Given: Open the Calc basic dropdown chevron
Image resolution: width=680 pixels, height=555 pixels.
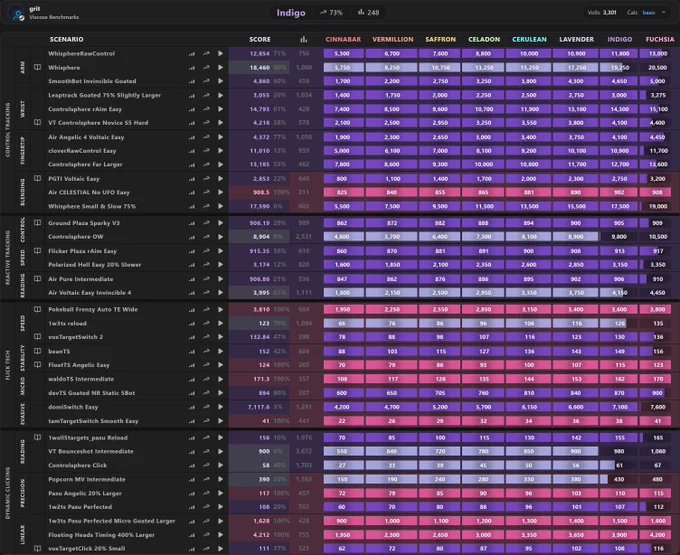Looking at the screenshot, I should coord(664,13).
